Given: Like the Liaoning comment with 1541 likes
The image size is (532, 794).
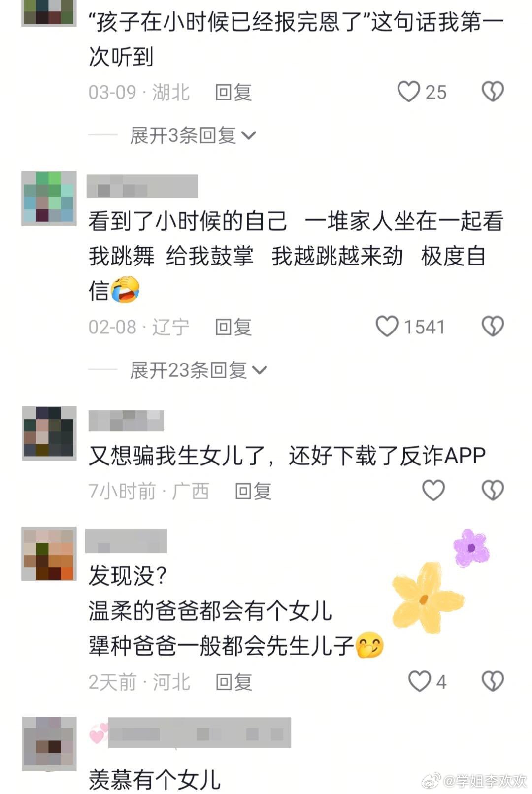Looking at the screenshot, I should coord(387,327).
